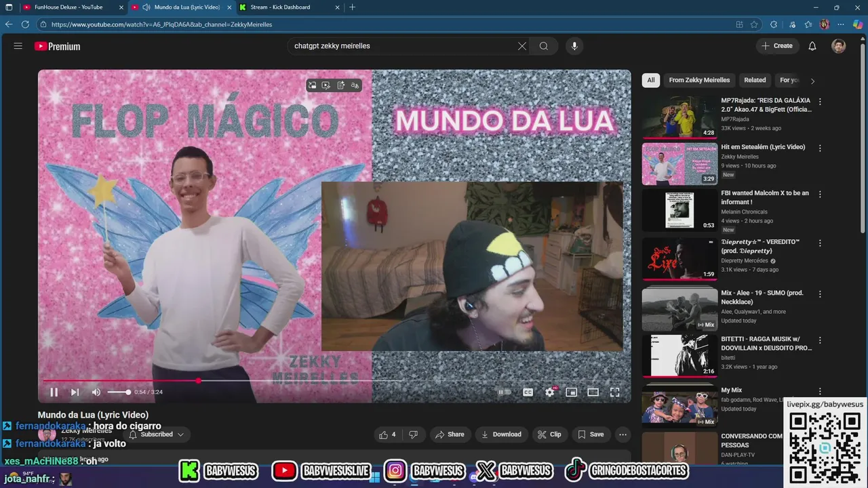This screenshot has width=868, height=488.
Task: Open the YouTube account avatar menu
Action: [839, 46]
